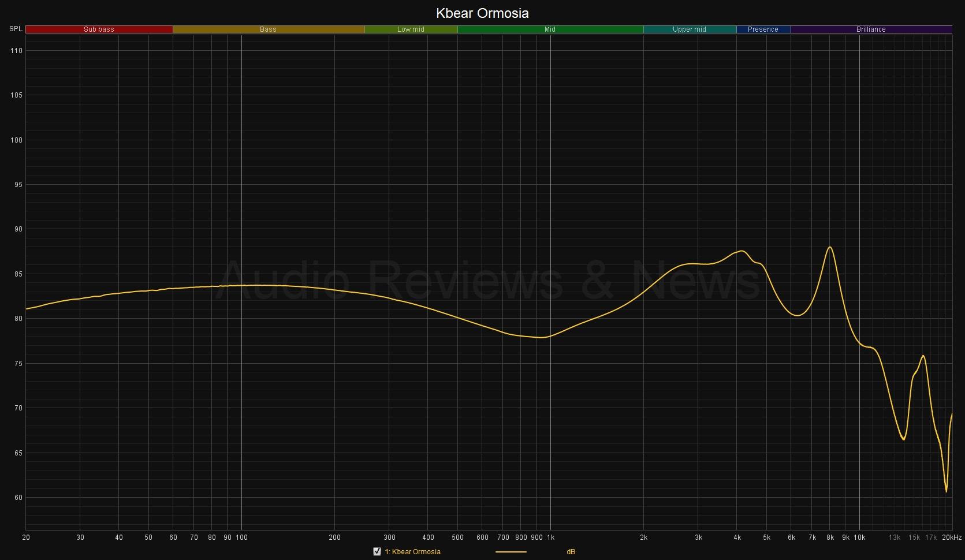Click the Kbear Ormosia graph title
The image size is (965, 560).
(482, 13)
